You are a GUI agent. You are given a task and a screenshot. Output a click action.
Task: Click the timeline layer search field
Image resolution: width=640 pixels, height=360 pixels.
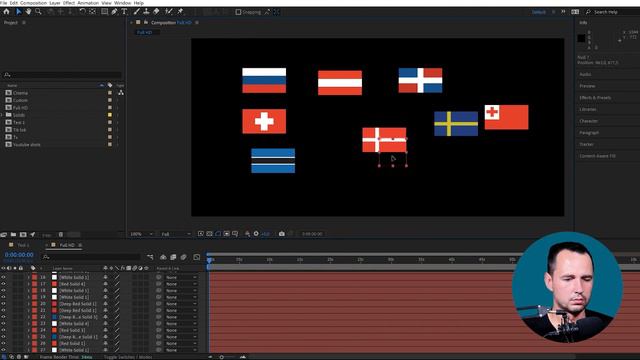[x=91, y=257]
